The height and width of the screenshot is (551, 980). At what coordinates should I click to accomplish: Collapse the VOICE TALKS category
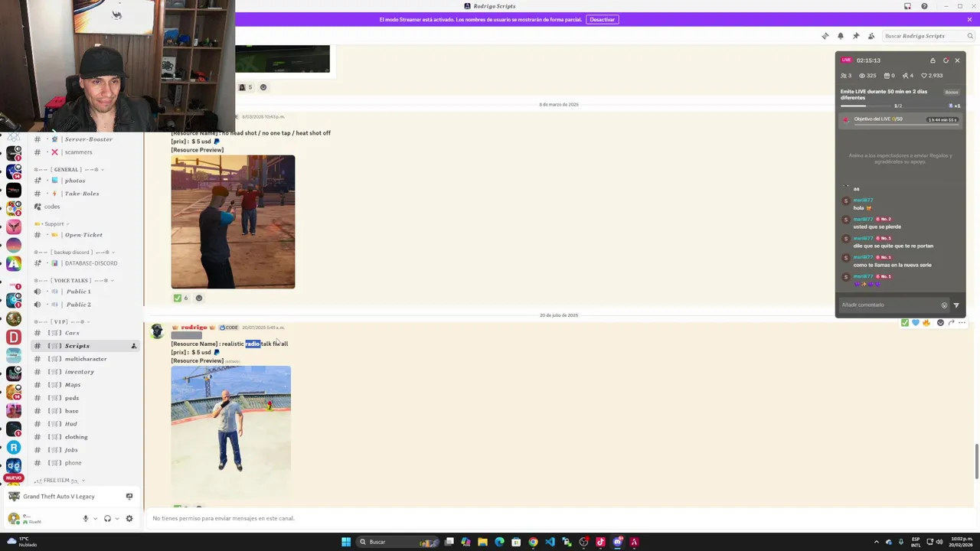click(x=73, y=280)
